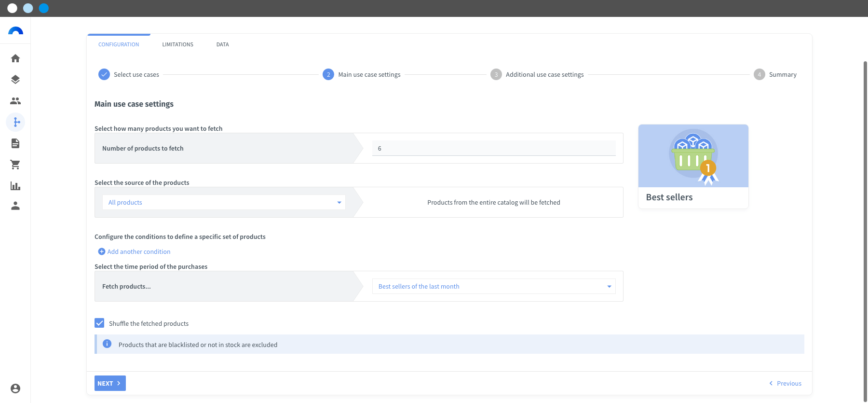Switch to the Limitations tab
The height and width of the screenshot is (403, 868).
177,44
